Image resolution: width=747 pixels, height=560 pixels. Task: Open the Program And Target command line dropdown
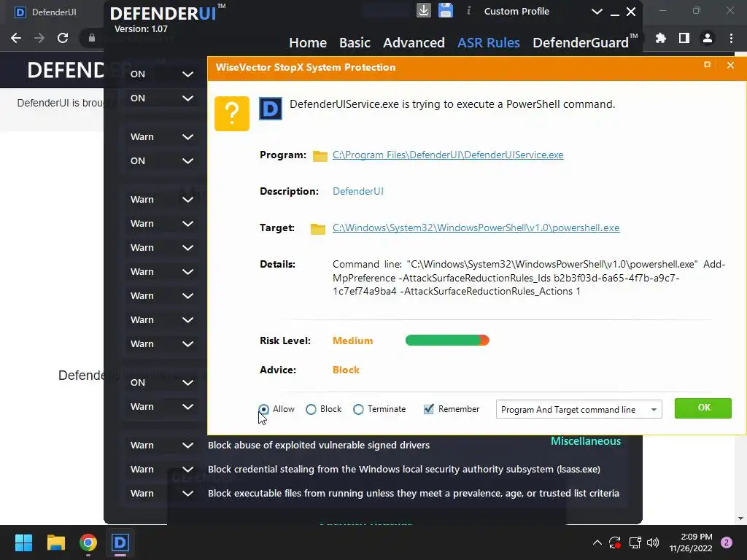coord(578,410)
